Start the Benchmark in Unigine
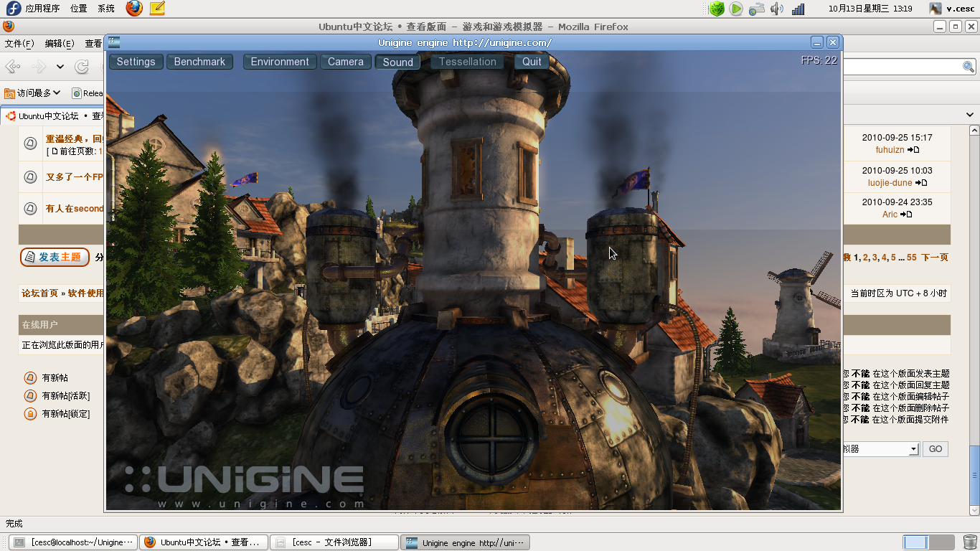The width and height of the screenshot is (980, 551). (199, 62)
